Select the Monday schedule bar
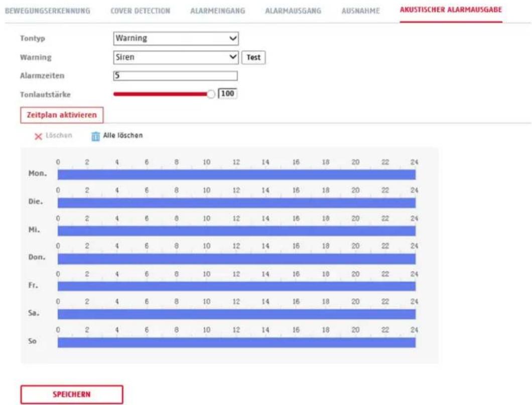Viewport: 532px width, 405px height. click(236, 175)
